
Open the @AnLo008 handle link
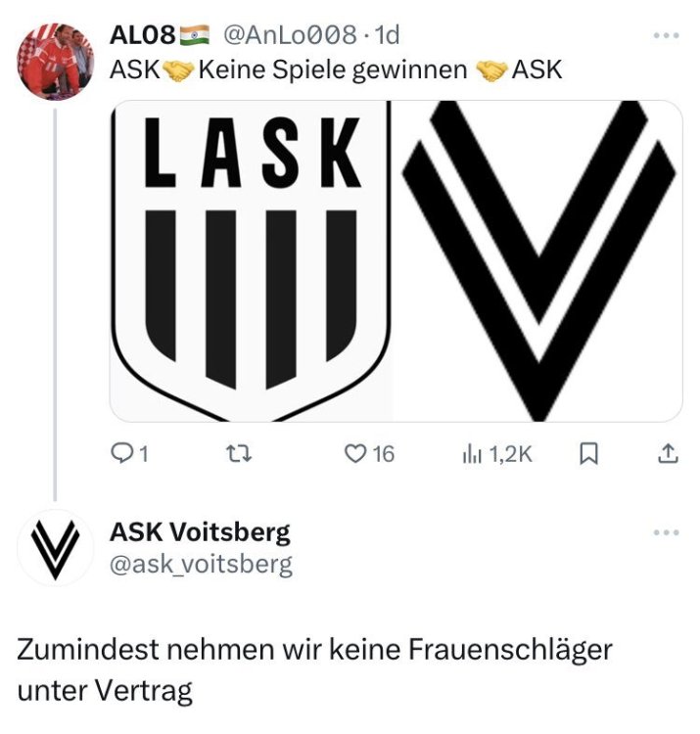(290, 35)
